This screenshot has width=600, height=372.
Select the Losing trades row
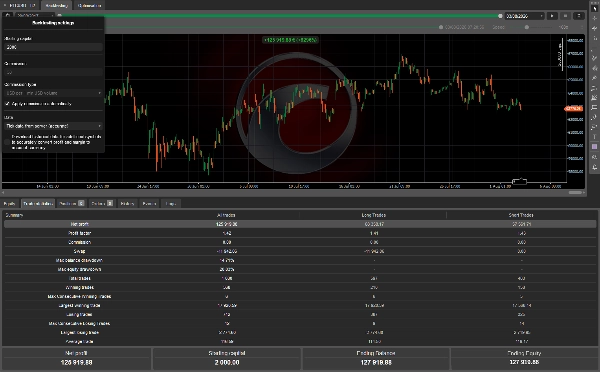(x=300, y=315)
